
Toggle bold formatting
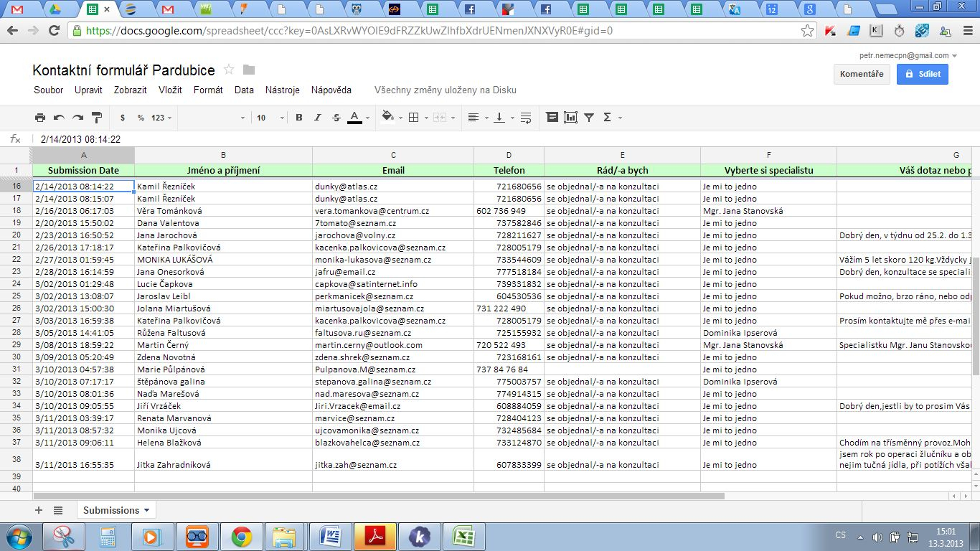click(298, 117)
